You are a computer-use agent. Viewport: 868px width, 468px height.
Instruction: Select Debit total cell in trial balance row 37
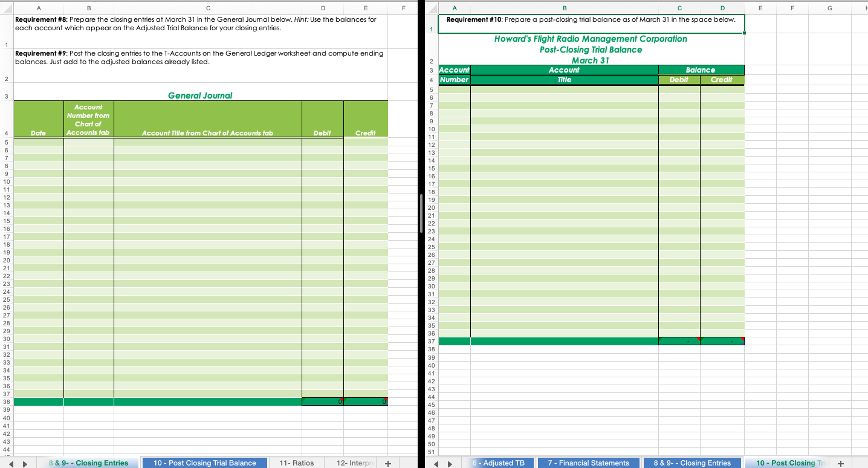coord(679,342)
